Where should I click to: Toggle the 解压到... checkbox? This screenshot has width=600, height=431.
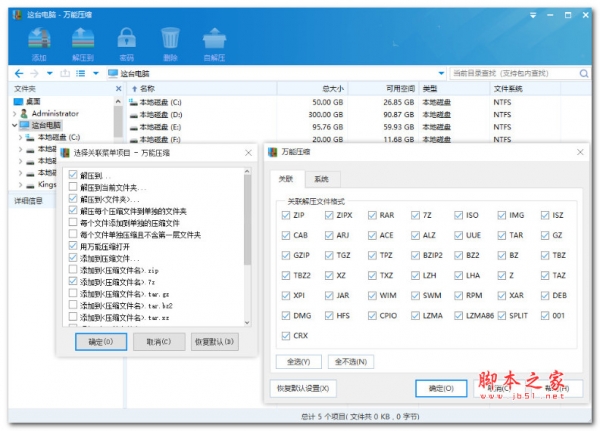[73, 175]
